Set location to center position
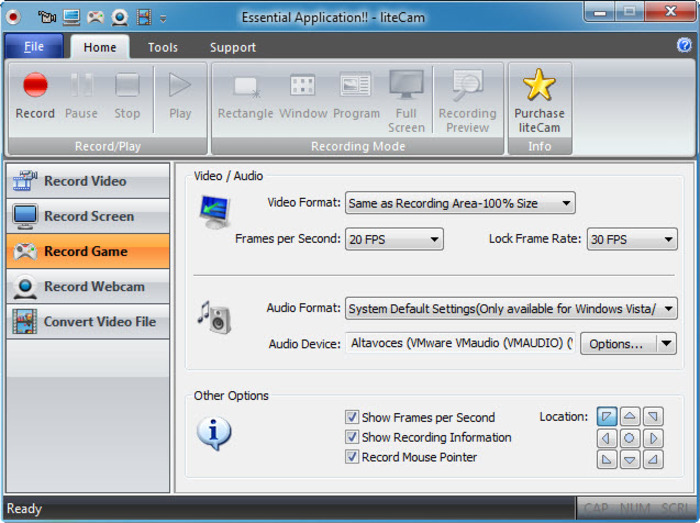This screenshot has width=700, height=523. point(629,438)
